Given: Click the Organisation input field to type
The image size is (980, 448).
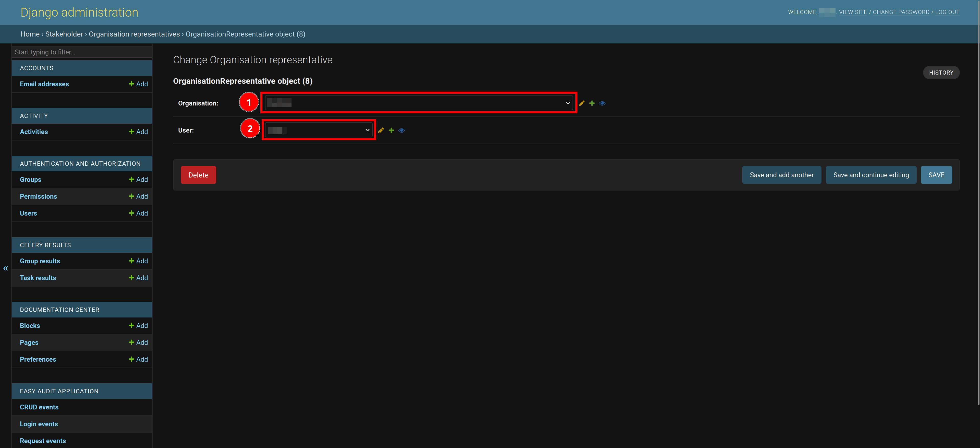Looking at the screenshot, I should (417, 103).
